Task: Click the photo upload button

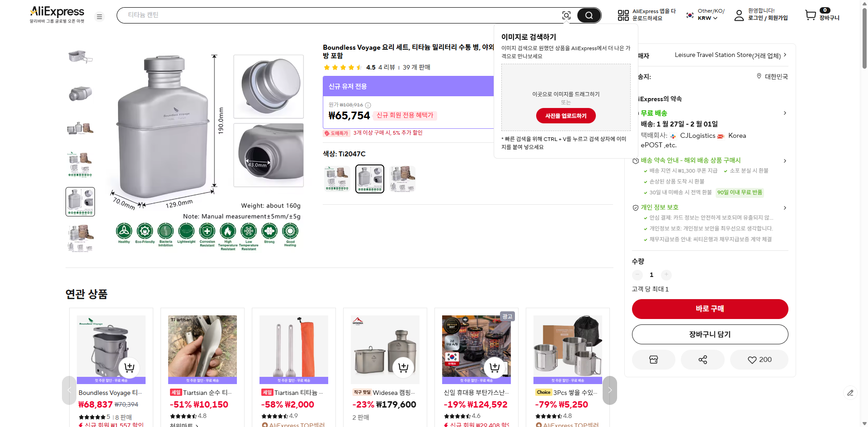Action: (566, 116)
